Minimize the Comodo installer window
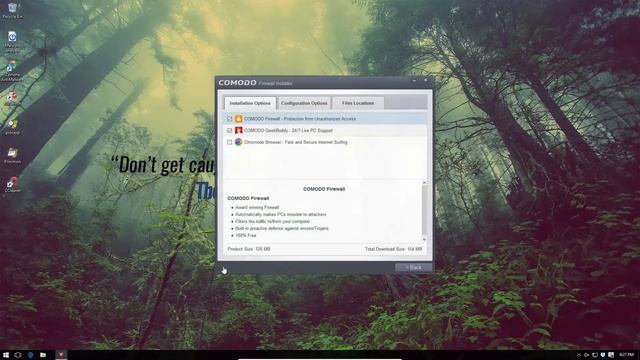 click(x=414, y=81)
